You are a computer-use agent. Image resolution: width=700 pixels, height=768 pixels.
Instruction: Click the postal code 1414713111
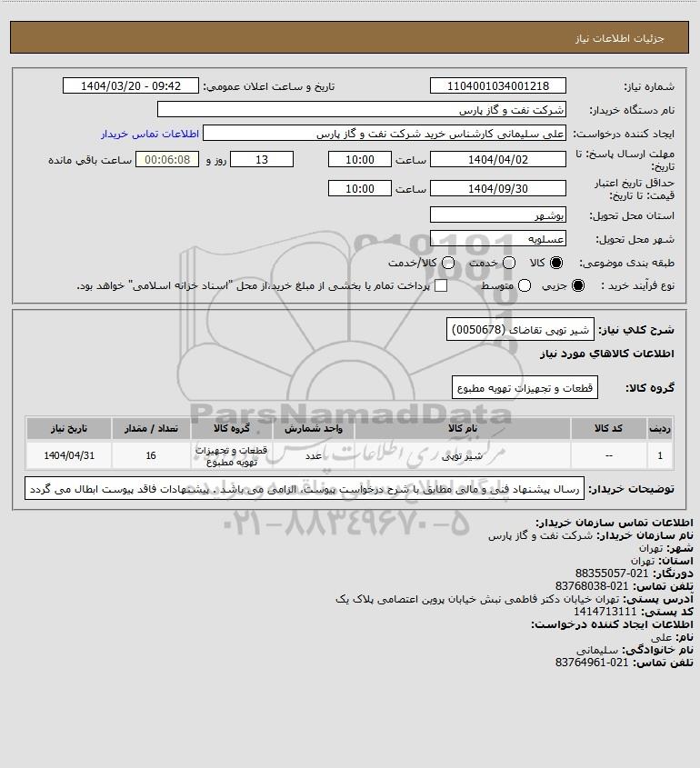[605, 612]
